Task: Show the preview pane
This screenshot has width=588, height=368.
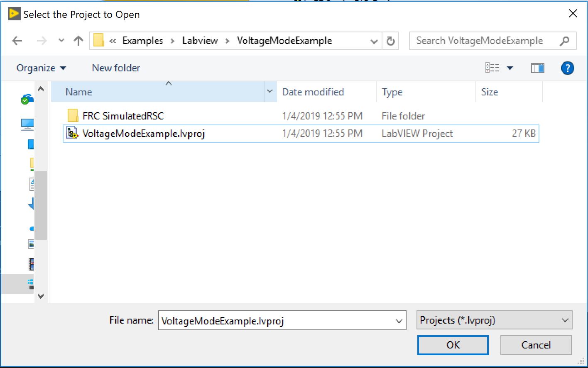Action: pyautogui.click(x=537, y=68)
